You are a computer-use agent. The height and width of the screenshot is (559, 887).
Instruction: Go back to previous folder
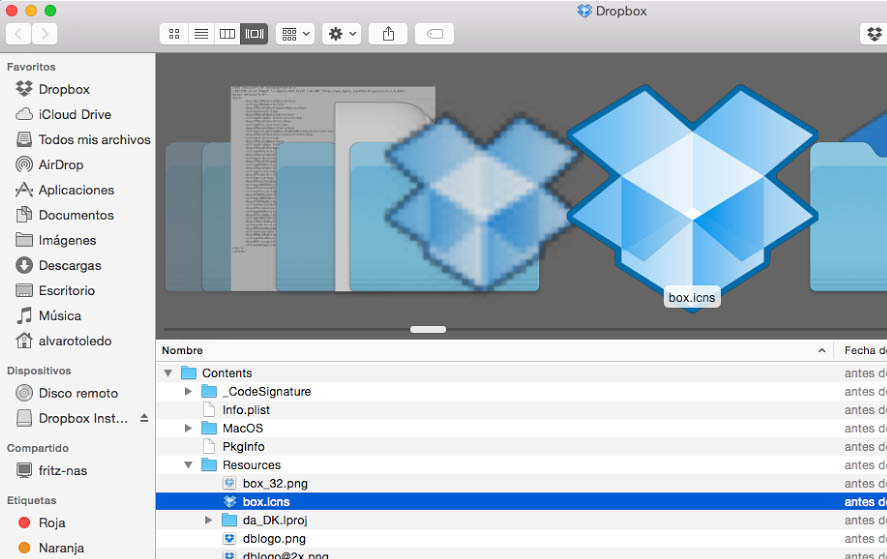pos(18,34)
